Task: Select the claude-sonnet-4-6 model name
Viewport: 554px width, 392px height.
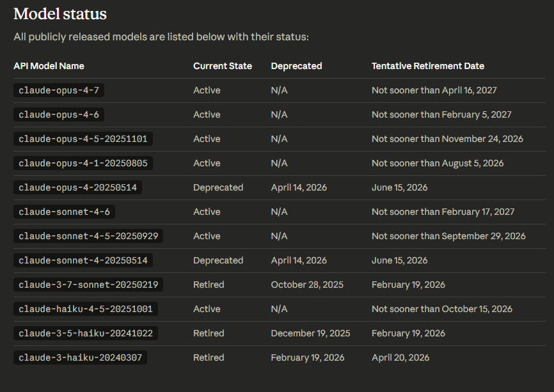Action: click(x=65, y=212)
